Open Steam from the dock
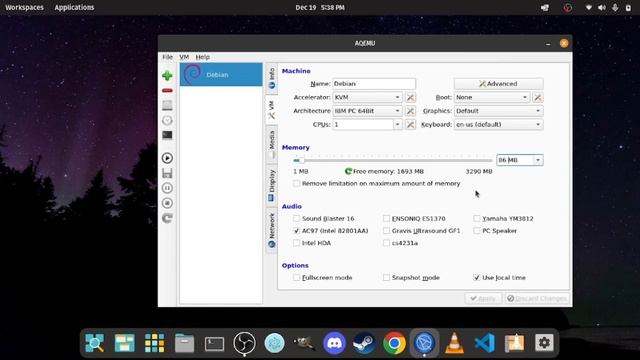This screenshot has height=360, width=640. pos(364,343)
